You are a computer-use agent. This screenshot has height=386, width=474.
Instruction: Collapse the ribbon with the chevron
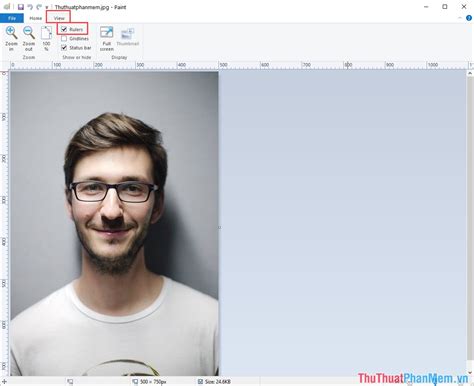pos(460,18)
